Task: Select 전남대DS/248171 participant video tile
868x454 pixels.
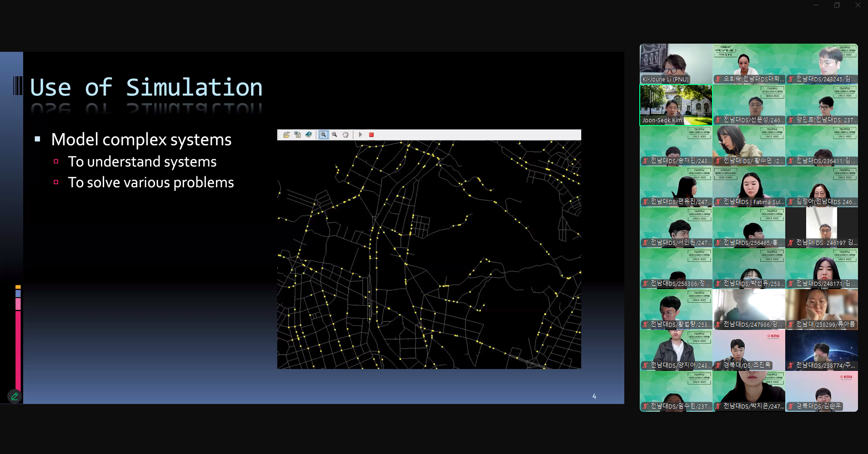Action: 822,269
